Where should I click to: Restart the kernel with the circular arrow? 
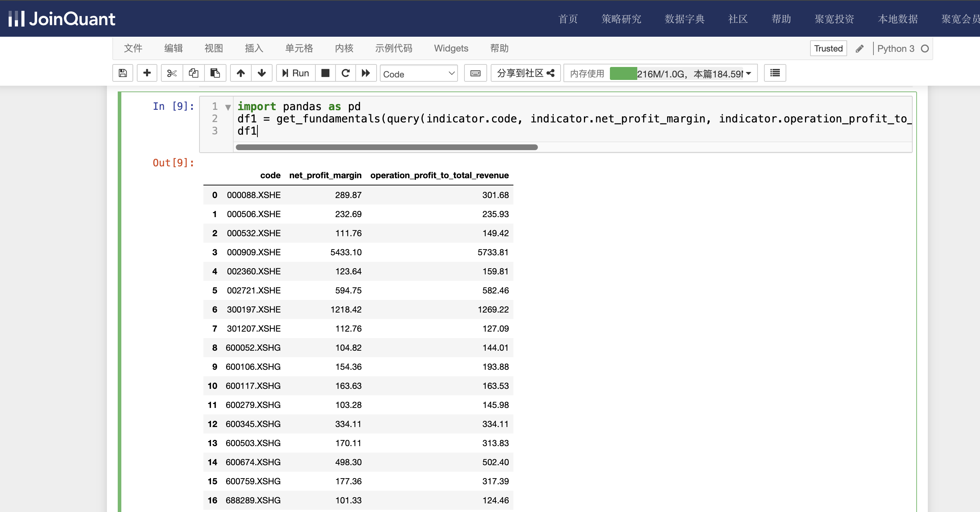pyautogui.click(x=345, y=73)
